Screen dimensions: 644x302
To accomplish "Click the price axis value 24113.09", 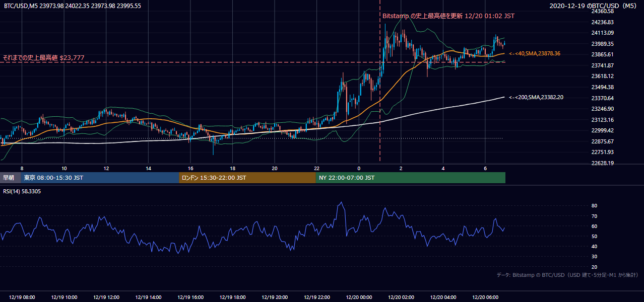I will 602,33.
